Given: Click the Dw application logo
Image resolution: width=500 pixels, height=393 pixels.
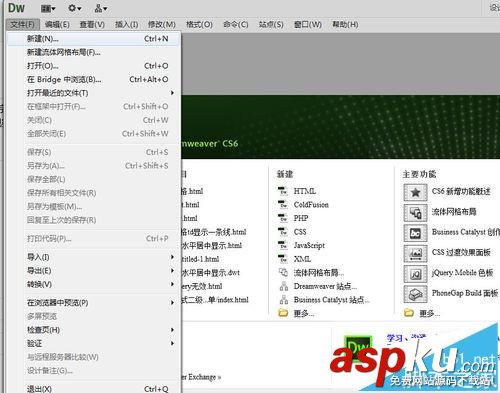Looking at the screenshot, I should tap(16, 8).
